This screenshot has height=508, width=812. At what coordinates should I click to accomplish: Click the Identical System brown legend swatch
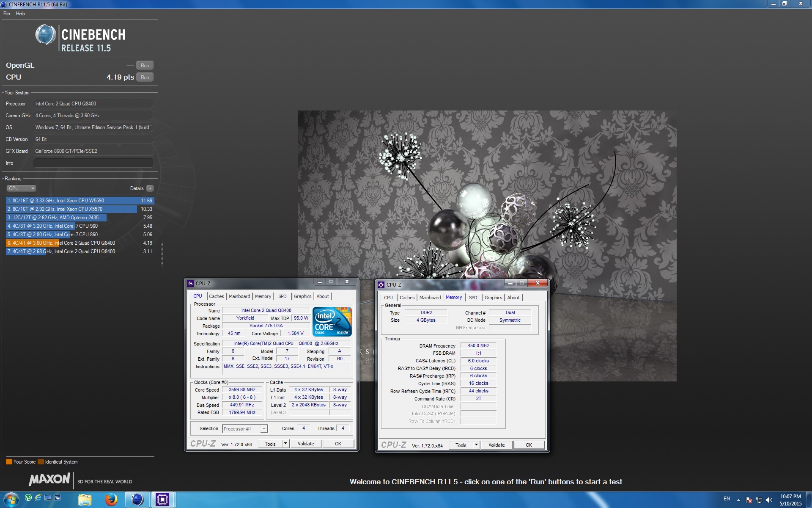point(41,462)
